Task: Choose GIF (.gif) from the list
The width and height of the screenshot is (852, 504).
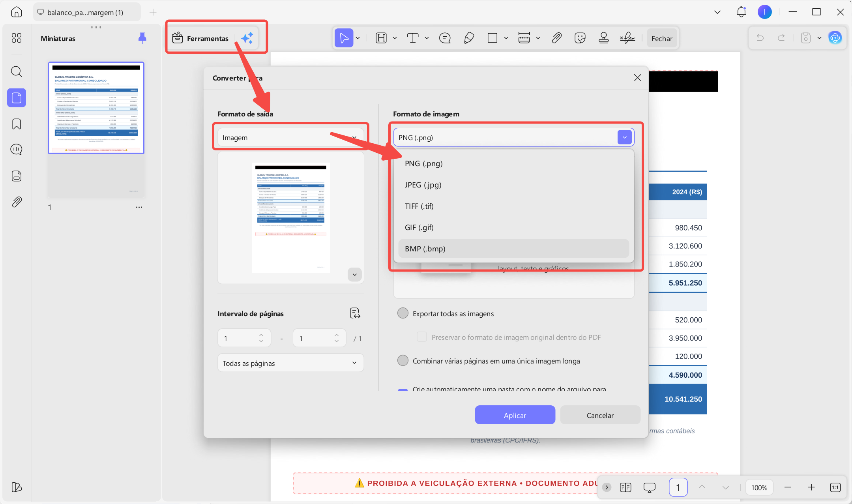Action: click(x=513, y=227)
